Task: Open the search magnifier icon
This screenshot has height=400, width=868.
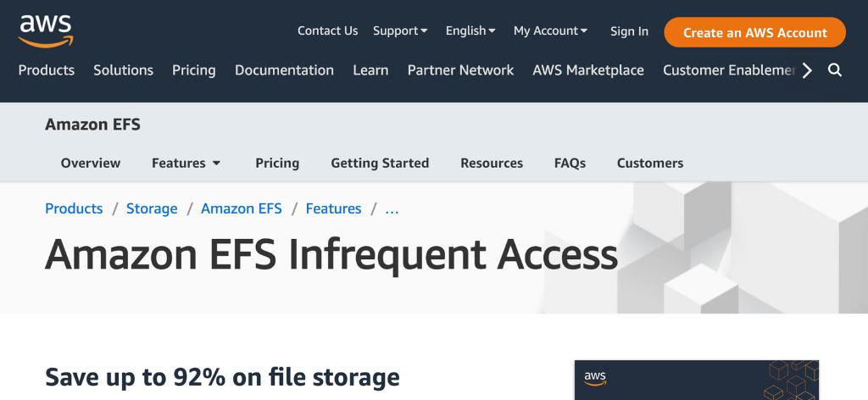Action: 835,70
